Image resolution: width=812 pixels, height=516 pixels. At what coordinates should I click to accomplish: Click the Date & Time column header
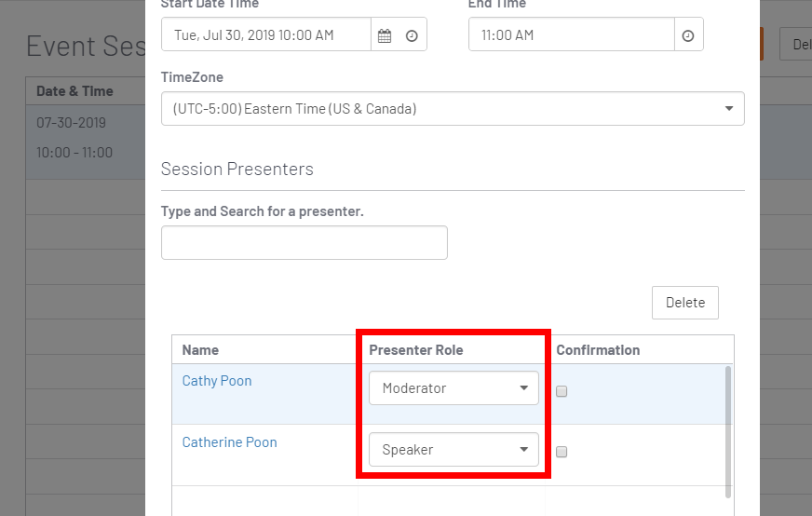pos(74,91)
